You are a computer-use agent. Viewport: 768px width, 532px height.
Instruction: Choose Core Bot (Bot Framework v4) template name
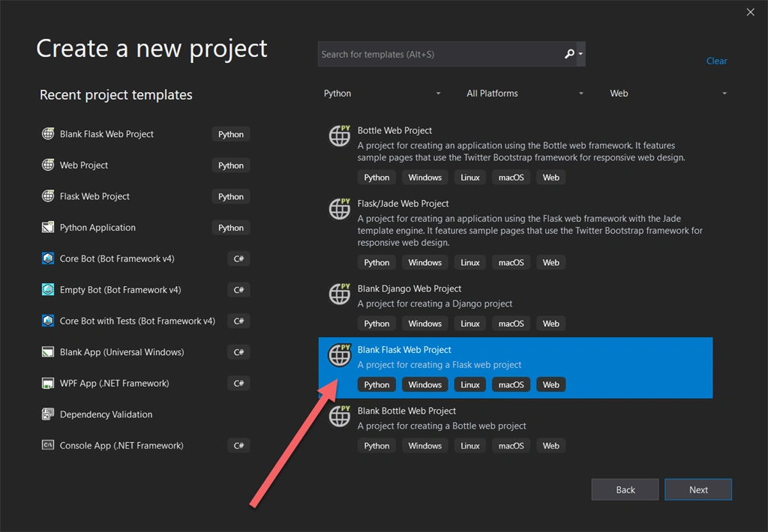click(x=117, y=259)
